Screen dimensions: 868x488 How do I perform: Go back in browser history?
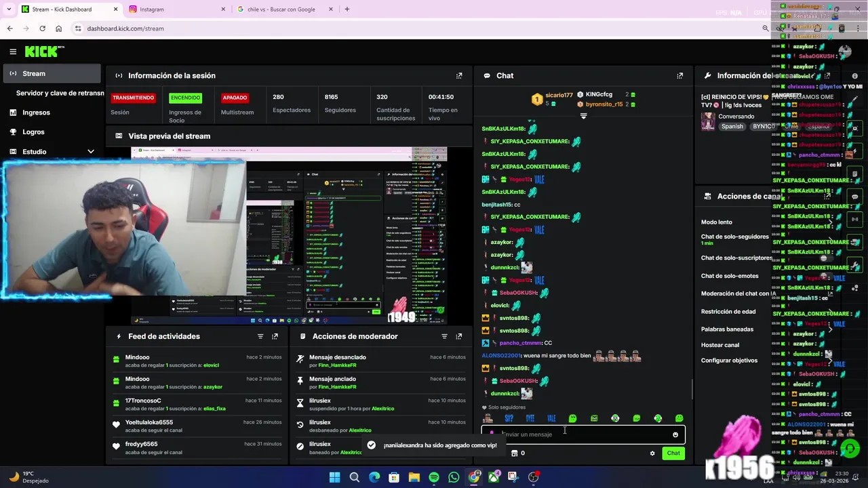[x=9, y=28]
